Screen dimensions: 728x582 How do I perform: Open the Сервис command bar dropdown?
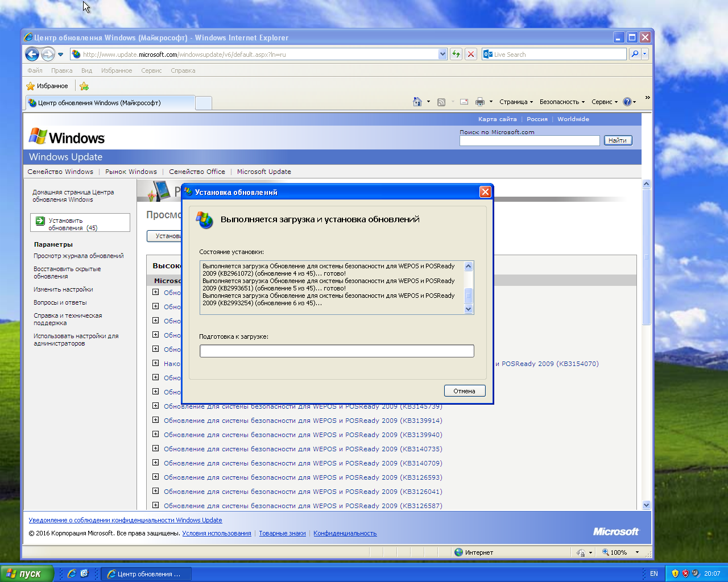tap(605, 102)
